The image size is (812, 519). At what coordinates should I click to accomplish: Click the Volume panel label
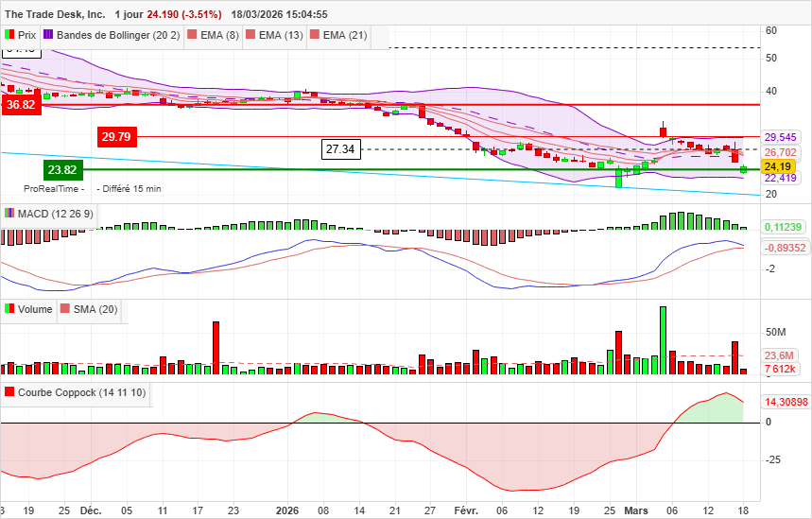click(35, 309)
